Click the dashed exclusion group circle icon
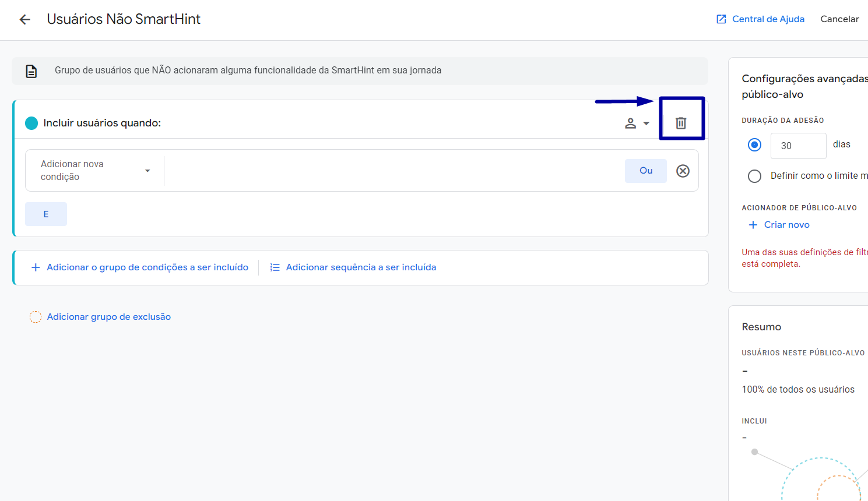The width and height of the screenshot is (868, 501). [x=36, y=317]
